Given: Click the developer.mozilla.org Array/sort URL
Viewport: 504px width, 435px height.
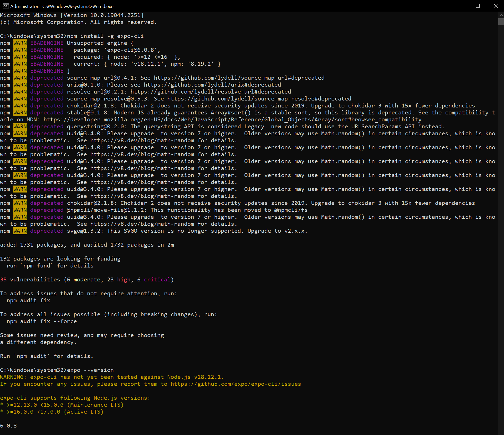Looking at the screenshot, I should click(x=232, y=120).
